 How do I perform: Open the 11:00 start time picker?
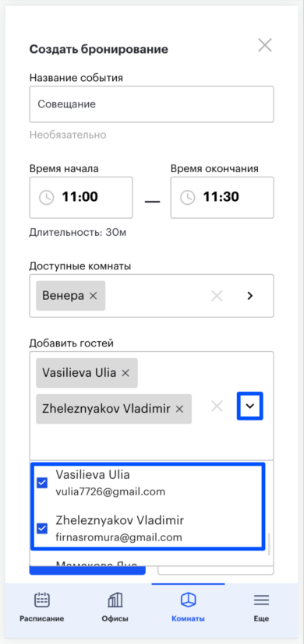[81, 198]
